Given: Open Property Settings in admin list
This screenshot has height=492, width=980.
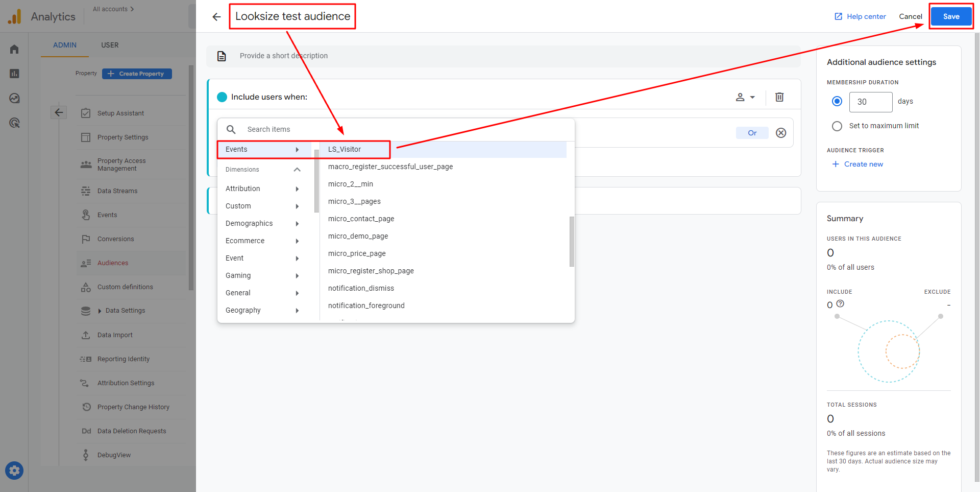Looking at the screenshot, I should [123, 137].
